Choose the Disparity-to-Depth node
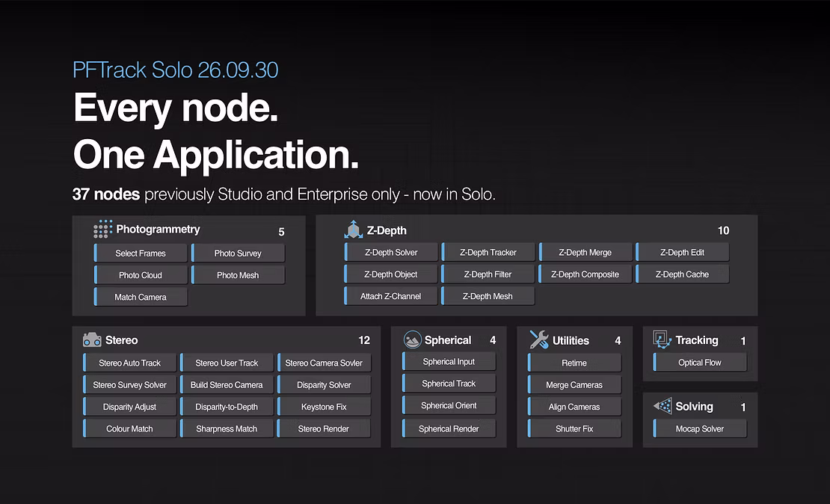830x504 pixels. pyautogui.click(x=227, y=407)
